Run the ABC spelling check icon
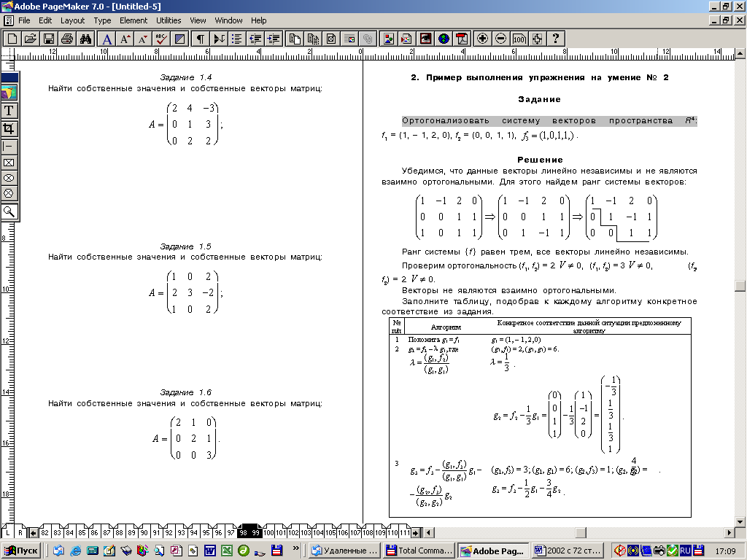 tap(161, 39)
